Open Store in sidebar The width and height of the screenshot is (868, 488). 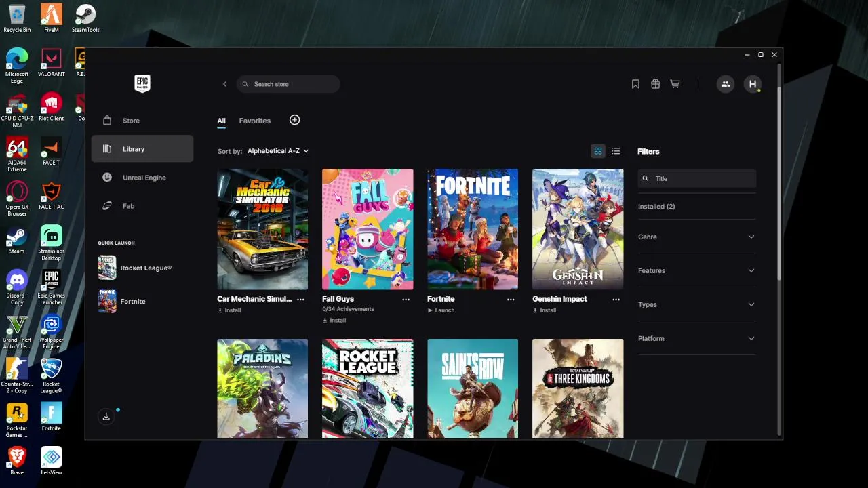[x=142, y=121]
